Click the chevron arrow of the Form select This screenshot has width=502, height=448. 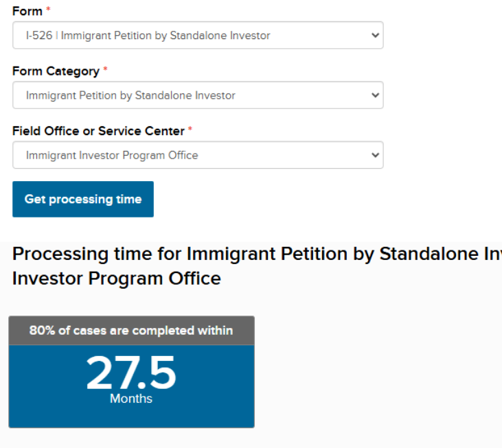click(374, 35)
